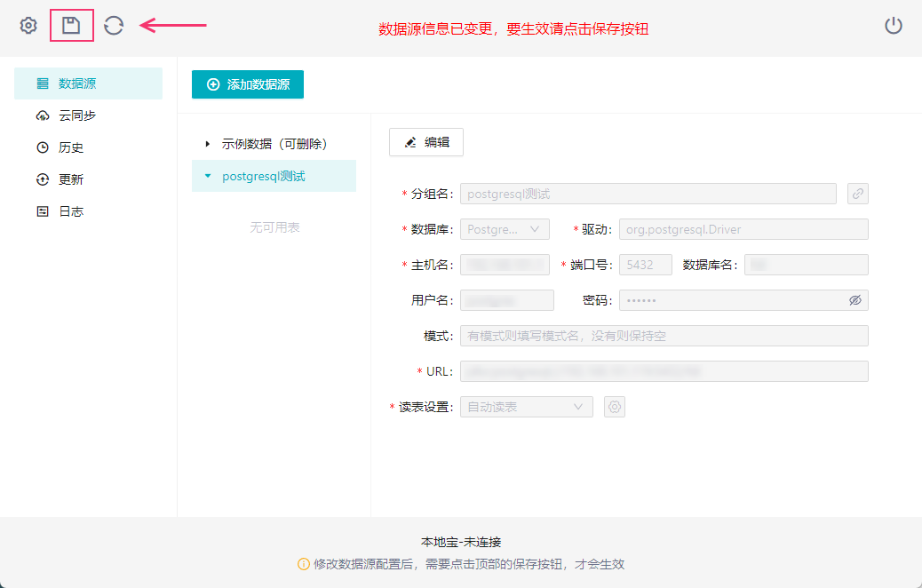This screenshot has width=922, height=588.
Task: Click the 云同步 cloud icon
Action: 43,115
